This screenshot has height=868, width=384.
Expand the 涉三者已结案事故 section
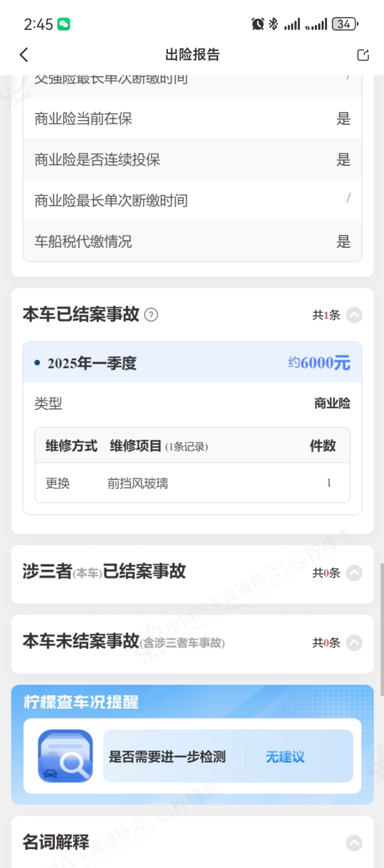(354, 573)
